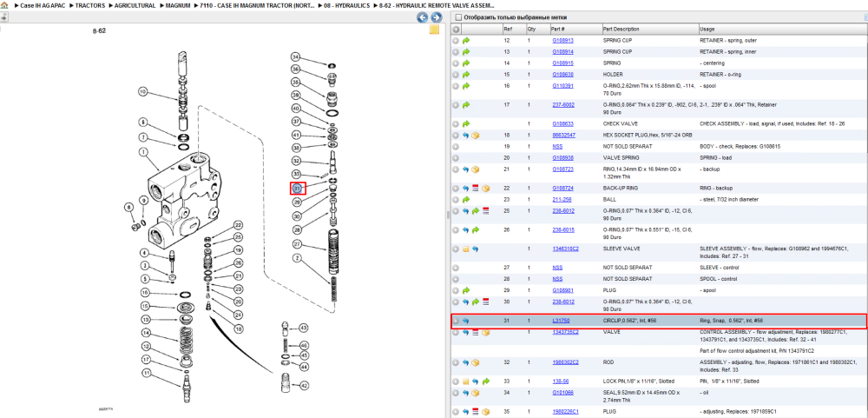Image resolution: width=868 pixels, height=418 pixels.
Task: Click callout 1 on valve body diagram
Action: pyautogui.click(x=143, y=151)
